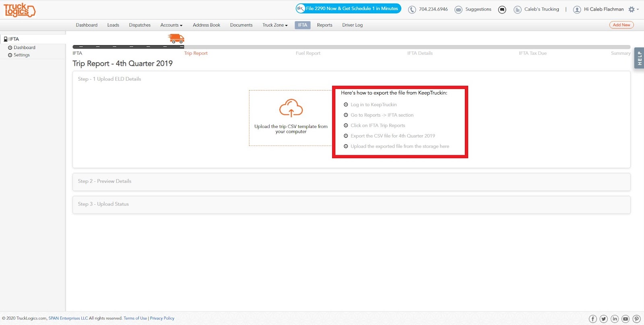644x325 pixels.
Task: Click the IFTA step in progress bar
Action: coord(77,53)
